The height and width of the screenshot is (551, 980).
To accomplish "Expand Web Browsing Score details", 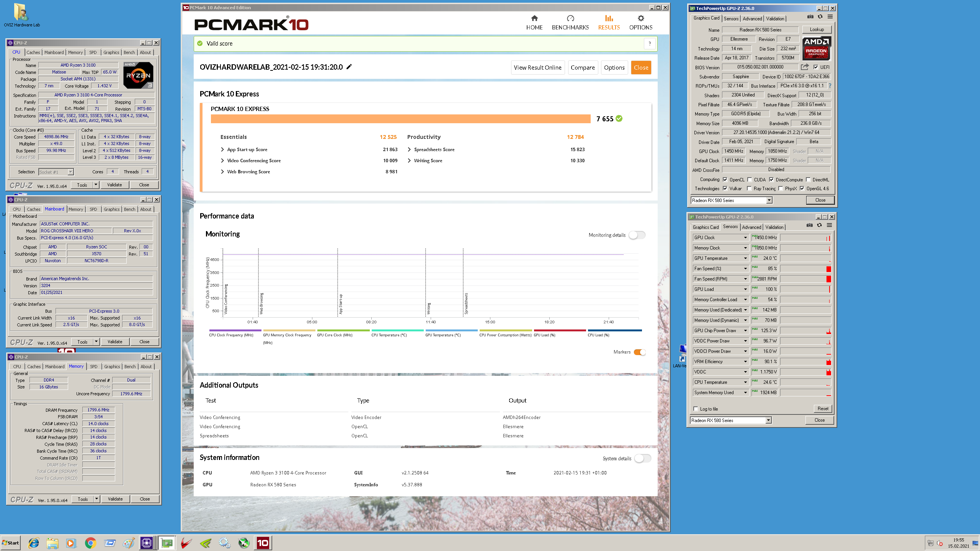I will 222,172.
